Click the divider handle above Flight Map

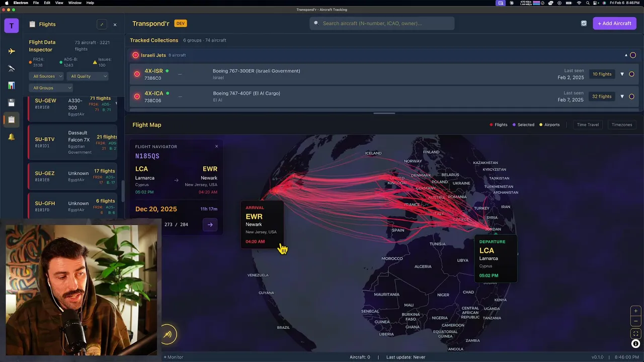point(384,114)
